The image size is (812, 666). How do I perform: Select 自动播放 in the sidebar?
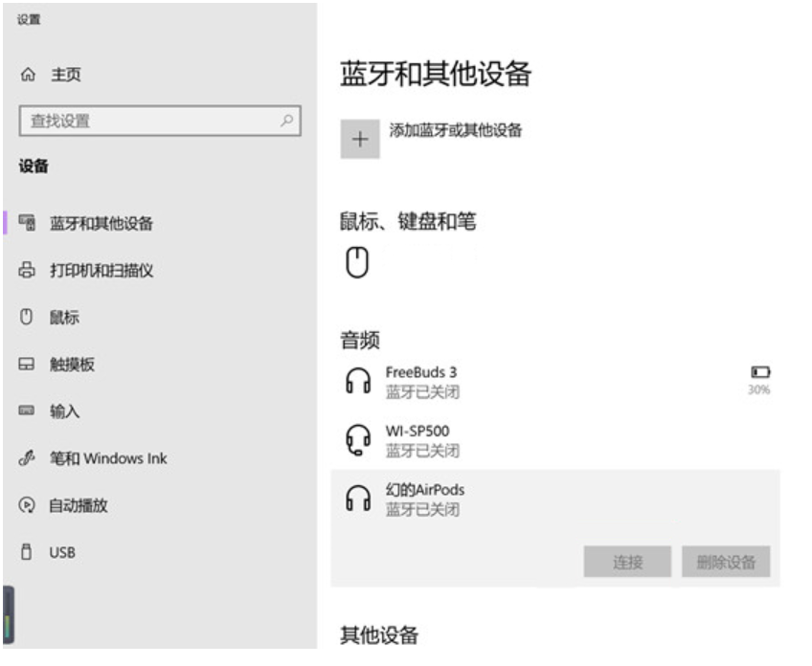(79, 505)
